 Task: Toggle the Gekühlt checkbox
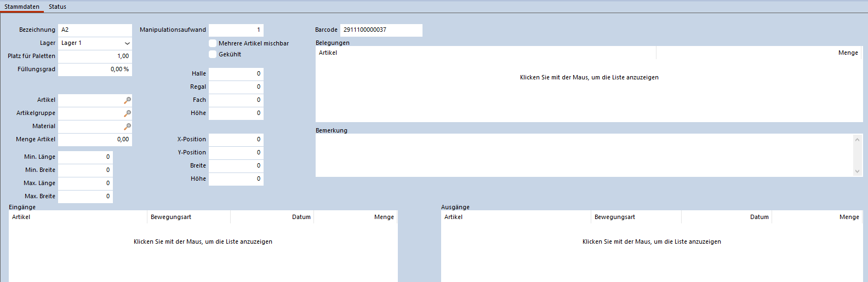coord(213,54)
